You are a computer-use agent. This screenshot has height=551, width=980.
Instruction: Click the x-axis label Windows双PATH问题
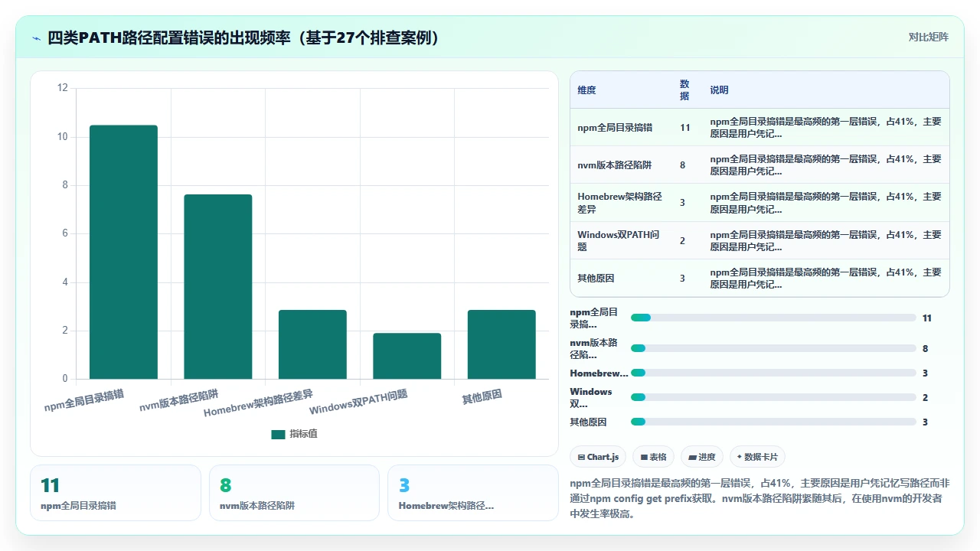(358, 402)
